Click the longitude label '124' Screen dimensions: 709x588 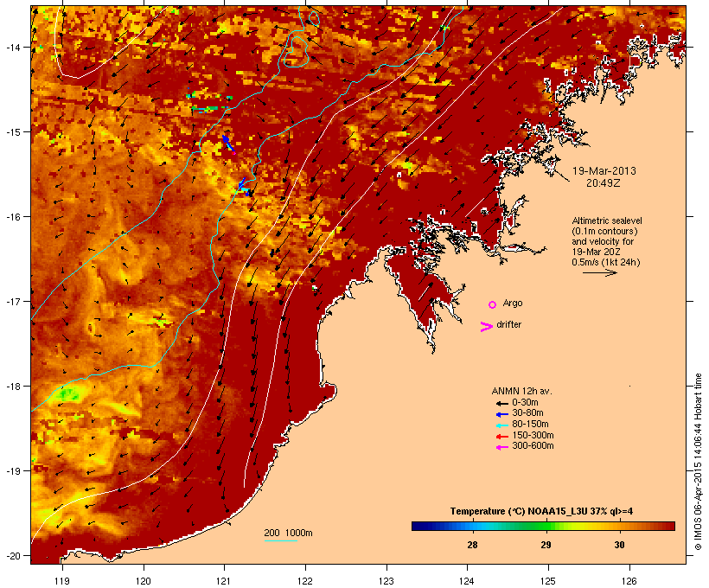[x=467, y=581]
